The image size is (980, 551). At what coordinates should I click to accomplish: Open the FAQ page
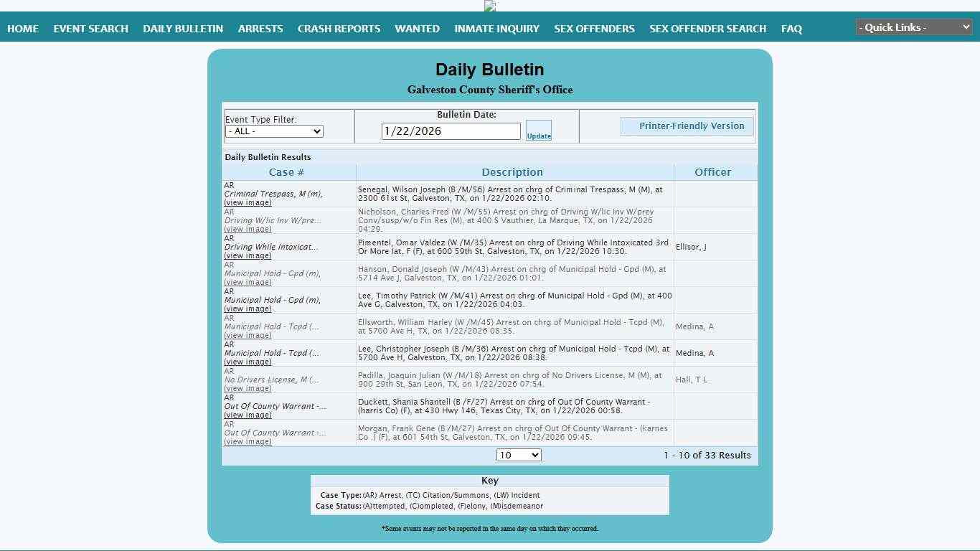click(x=791, y=29)
